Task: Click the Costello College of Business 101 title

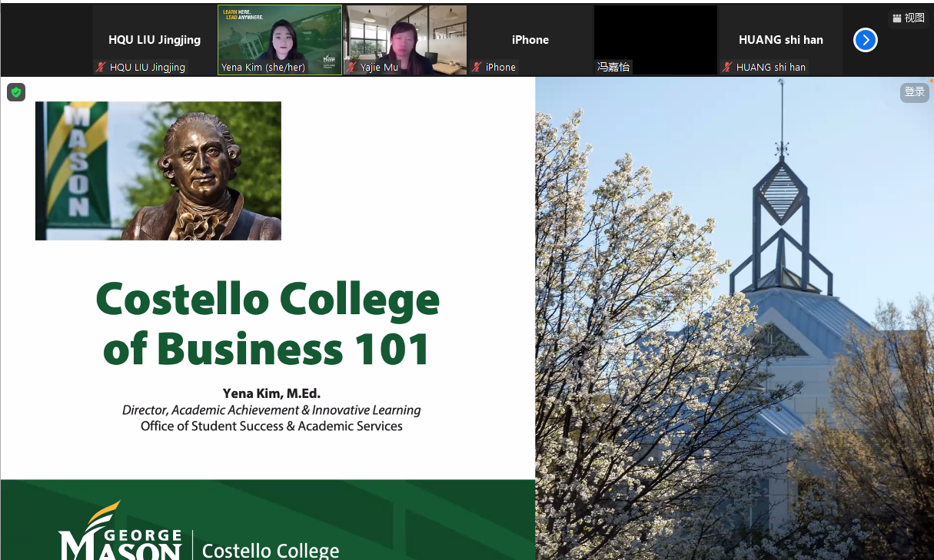Action: 268,323
